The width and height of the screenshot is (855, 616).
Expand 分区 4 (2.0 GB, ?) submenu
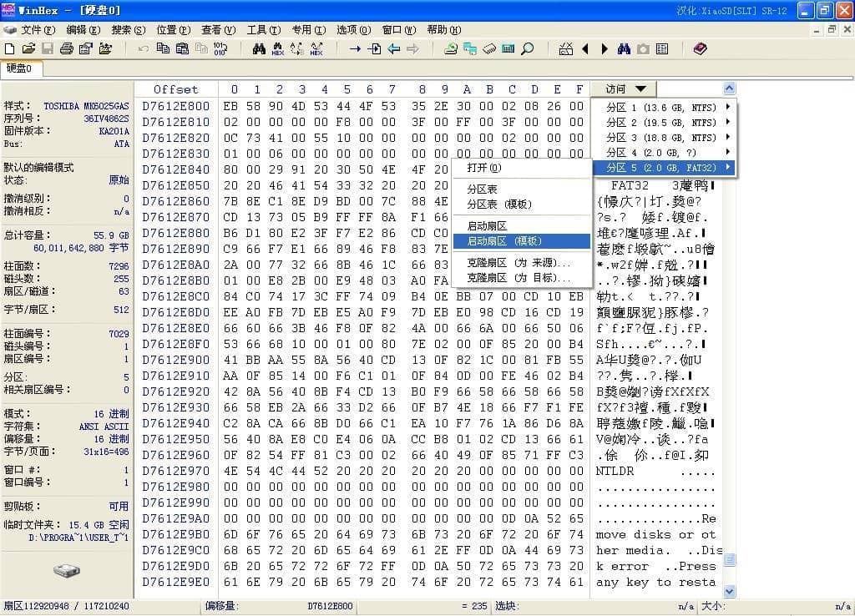(664, 153)
